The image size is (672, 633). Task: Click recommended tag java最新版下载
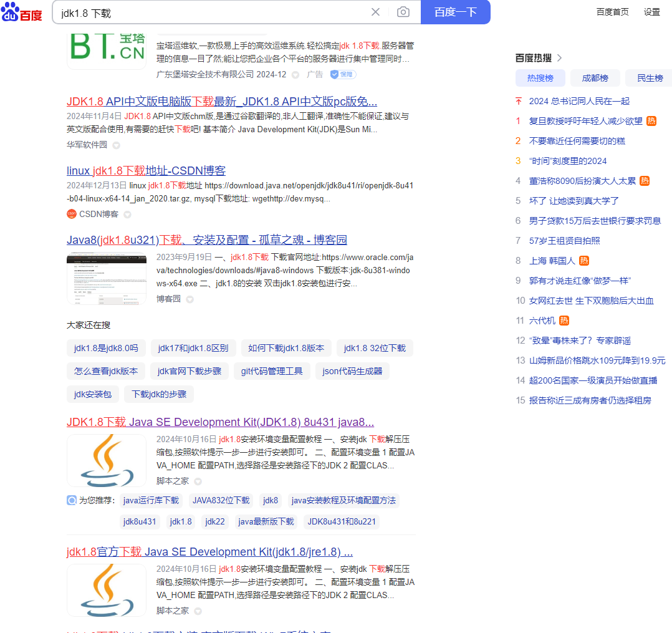pos(266,521)
